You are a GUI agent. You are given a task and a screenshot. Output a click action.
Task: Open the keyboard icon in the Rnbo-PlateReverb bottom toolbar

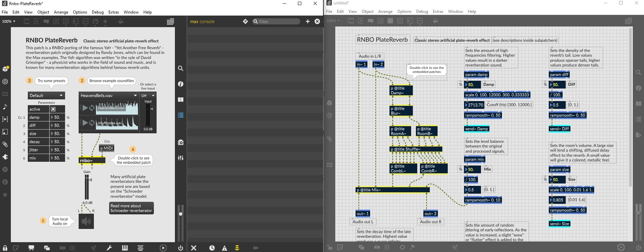(x=140, y=248)
